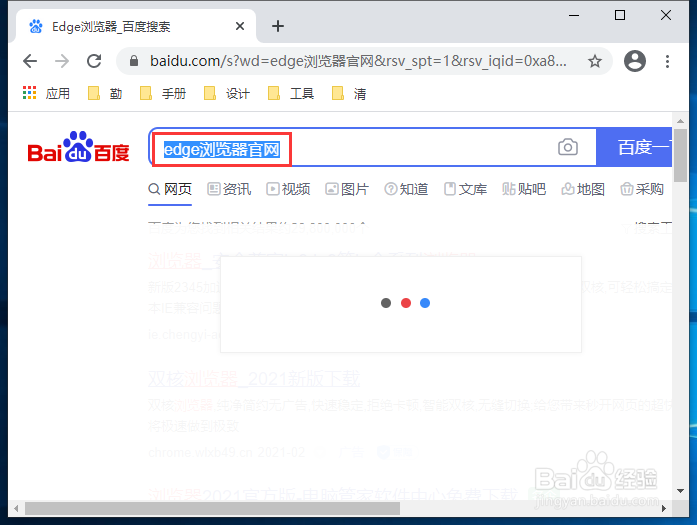Open a new browser tab

[278, 26]
